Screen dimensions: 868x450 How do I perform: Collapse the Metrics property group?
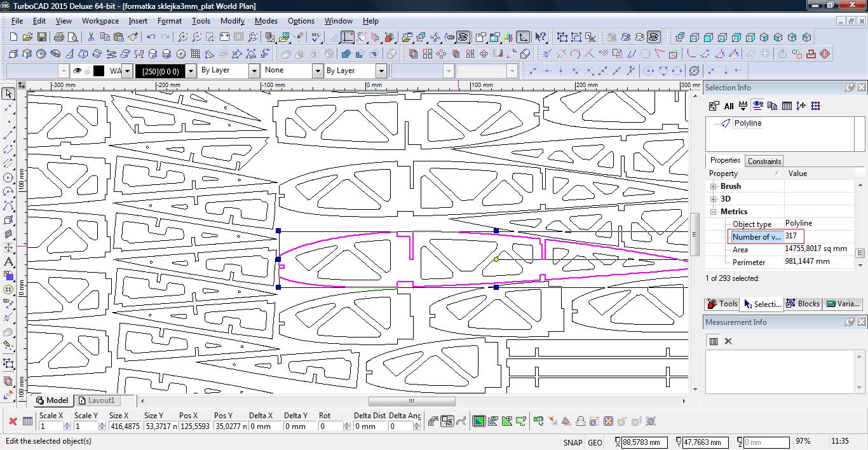[x=714, y=212]
